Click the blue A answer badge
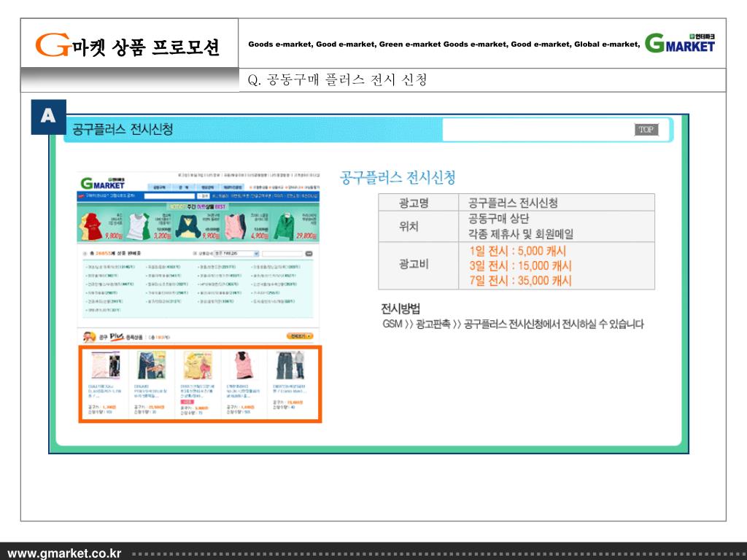 click(49, 117)
